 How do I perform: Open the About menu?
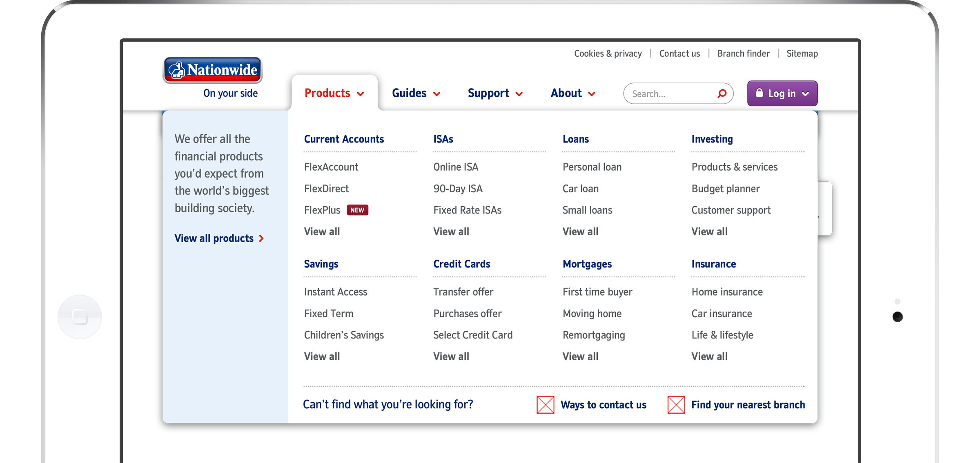click(x=572, y=93)
